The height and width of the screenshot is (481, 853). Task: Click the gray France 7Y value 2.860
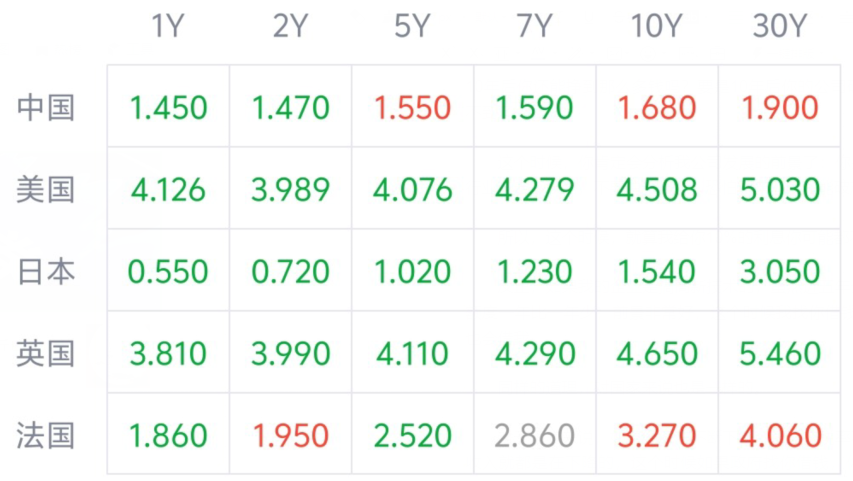click(x=535, y=436)
